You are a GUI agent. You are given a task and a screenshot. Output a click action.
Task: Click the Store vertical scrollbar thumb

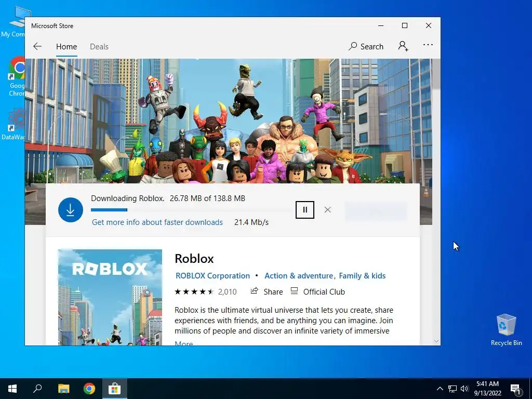point(436,74)
